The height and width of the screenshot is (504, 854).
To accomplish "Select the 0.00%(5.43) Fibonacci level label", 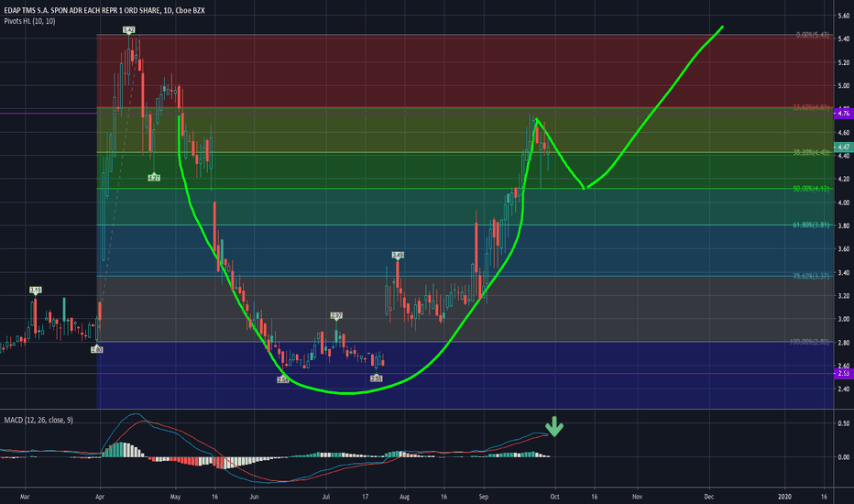I will pos(813,35).
